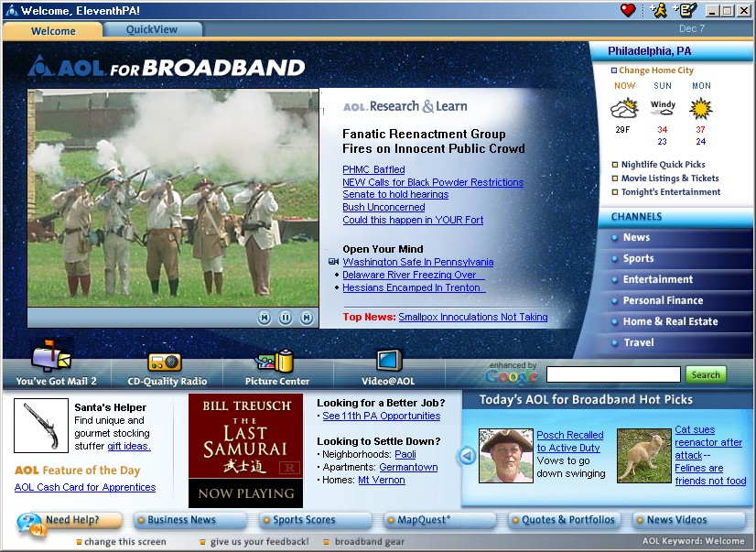
Task: Open the Bush Unconcerned link
Action: pyautogui.click(x=383, y=207)
